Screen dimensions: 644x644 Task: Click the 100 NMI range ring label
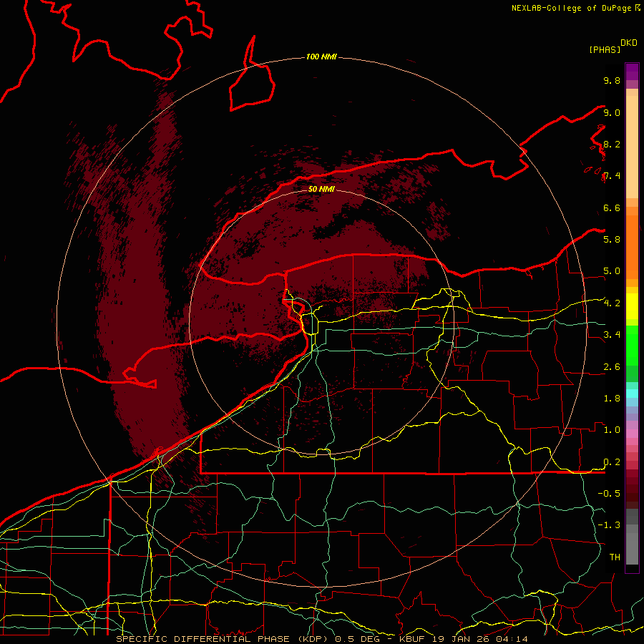321,57
